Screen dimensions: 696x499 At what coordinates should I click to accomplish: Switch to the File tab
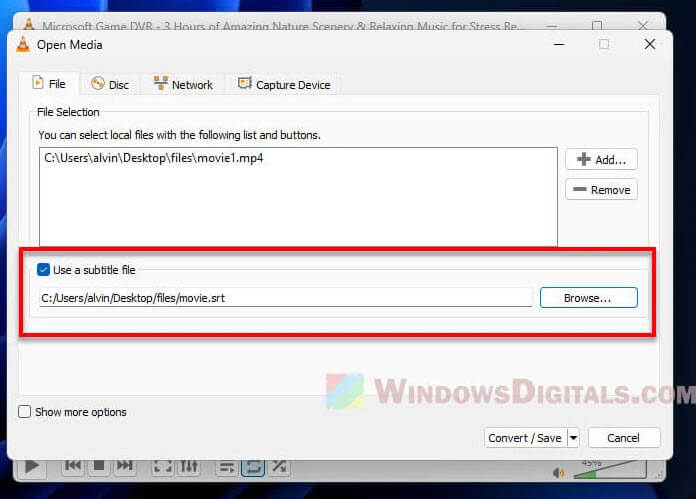[x=49, y=83]
